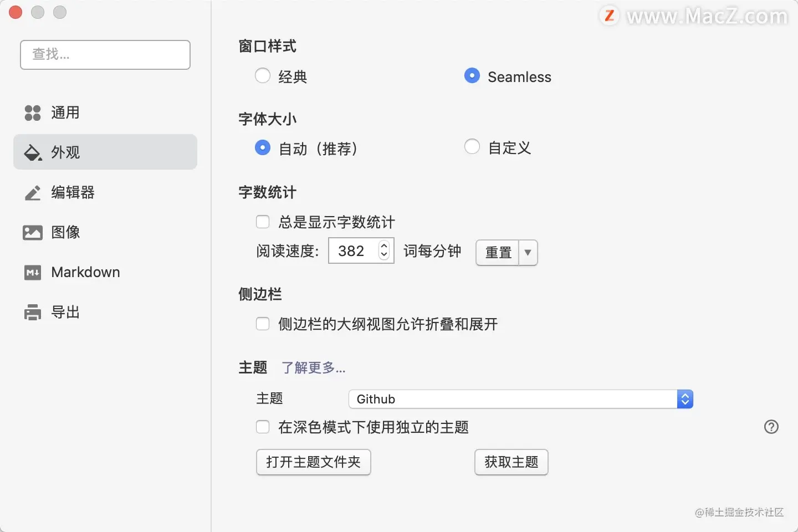Click the 图像 picture icon
The height and width of the screenshot is (532, 798).
coord(33,233)
